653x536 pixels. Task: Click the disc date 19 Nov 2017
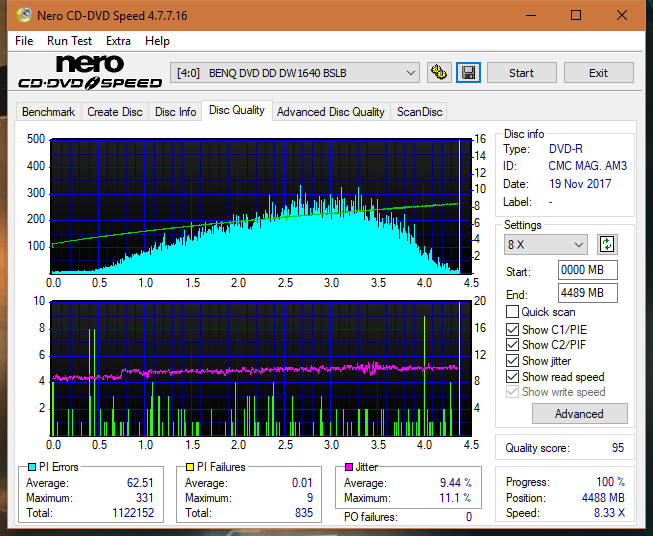click(x=580, y=184)
